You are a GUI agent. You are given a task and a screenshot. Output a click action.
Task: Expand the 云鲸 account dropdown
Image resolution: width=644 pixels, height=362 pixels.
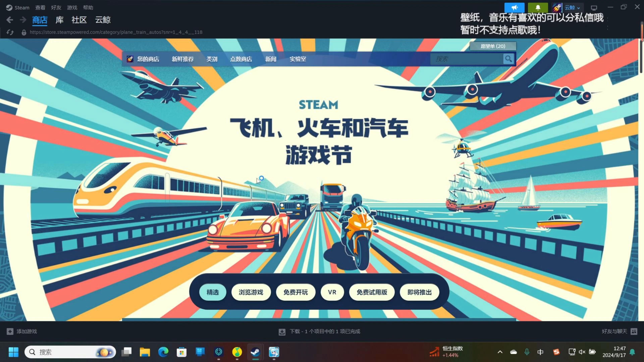tap(578, 8)
